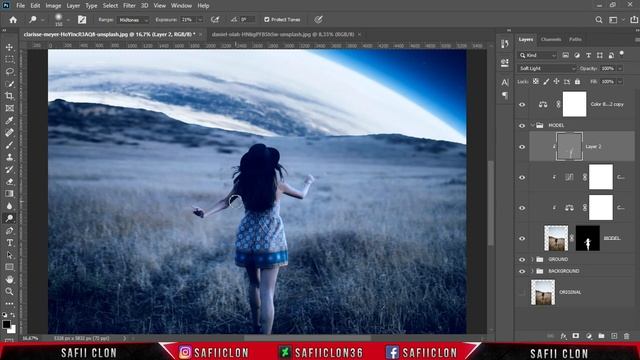Screen dimensions: 640x360
Task: Select the Dodge tool in toolbar
Action: click(9, 218)
